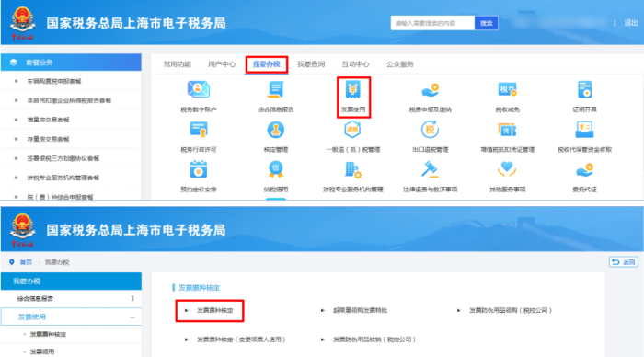This screenshot has height=357, width=644.
Task: Switch to the 用户中心 tab
Action: tap(222, 64)
